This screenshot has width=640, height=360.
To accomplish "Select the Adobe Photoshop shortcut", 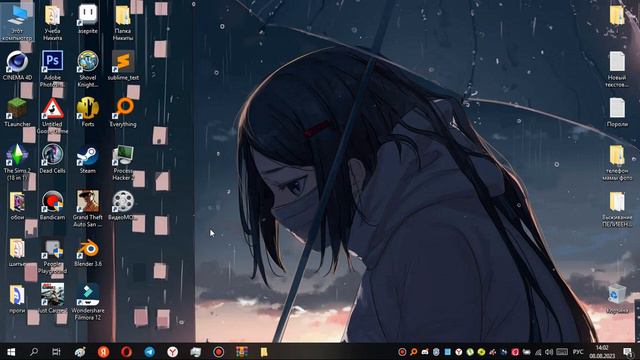I will coord(52,69).
